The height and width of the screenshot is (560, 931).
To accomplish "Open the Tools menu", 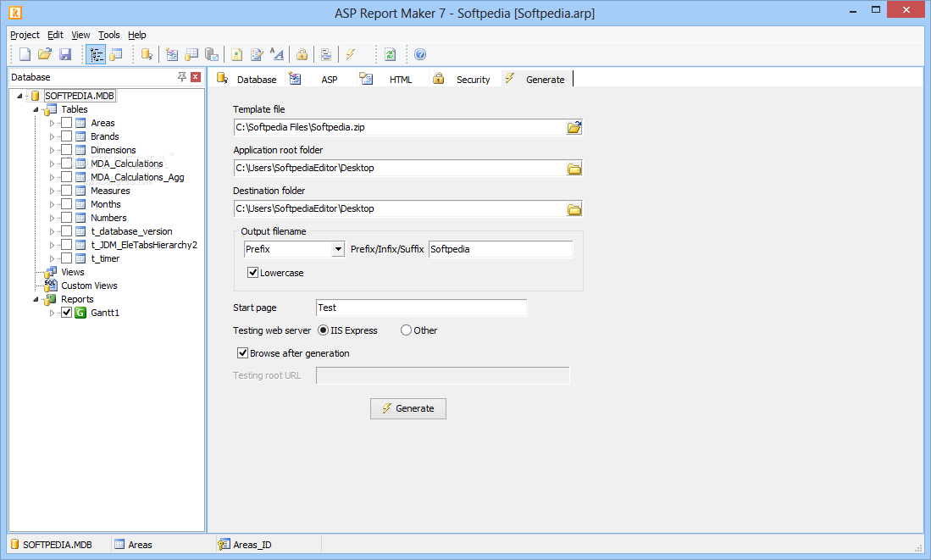I will point(108,35).
